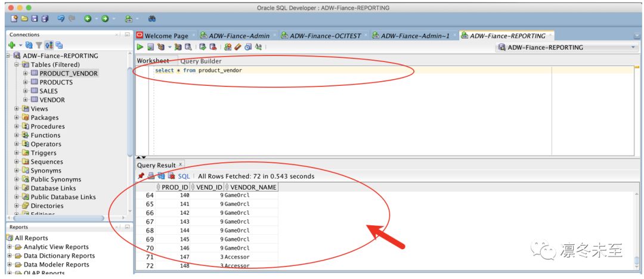Select Sequences in Connections tree
Viewport: 644px width, 279px height.
[47, 162]
